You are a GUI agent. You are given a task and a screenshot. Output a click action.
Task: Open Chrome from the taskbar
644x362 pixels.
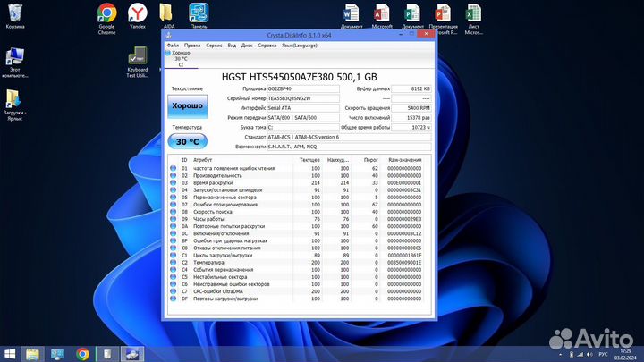(x=82, y=354)
